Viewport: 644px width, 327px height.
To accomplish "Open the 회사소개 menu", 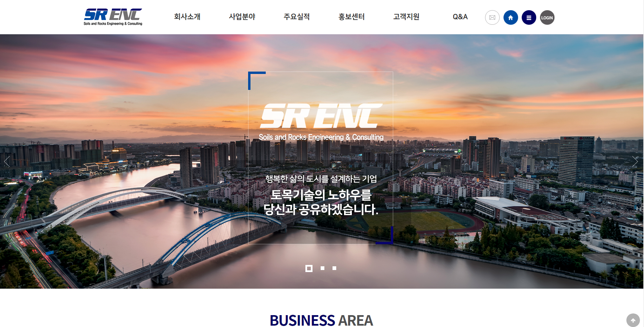I will [x=187, y=17].
